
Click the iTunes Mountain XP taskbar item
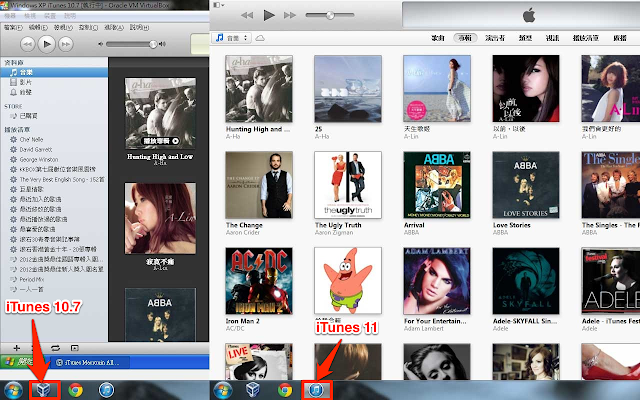91,362
